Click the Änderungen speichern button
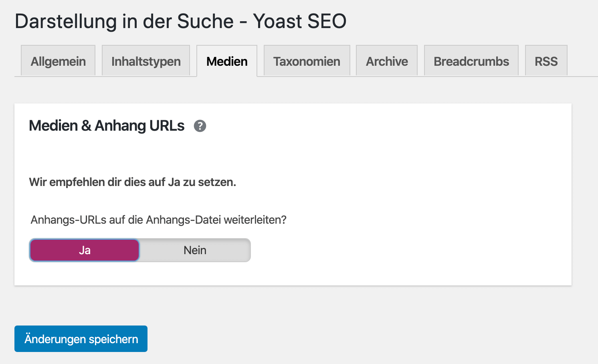Viewport: 598px width, 364px height. 81,339
